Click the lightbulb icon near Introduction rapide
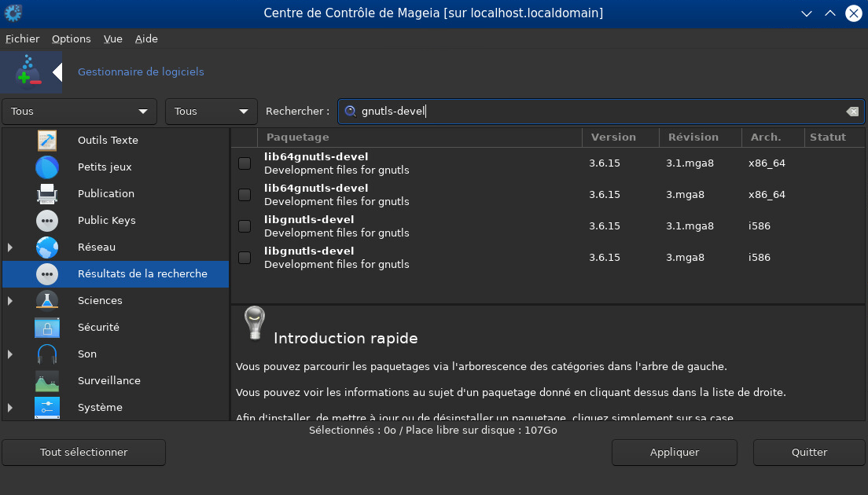 coord(255,322)
